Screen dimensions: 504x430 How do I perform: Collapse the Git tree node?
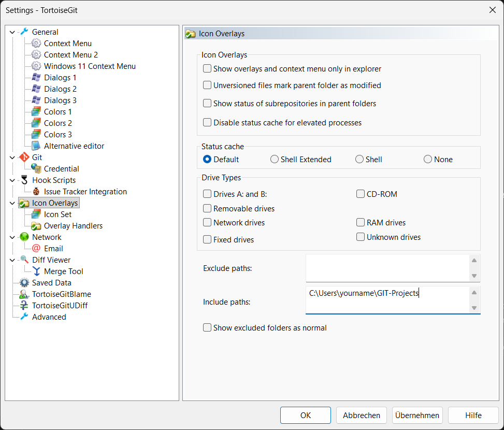click(x=12, y=157)
